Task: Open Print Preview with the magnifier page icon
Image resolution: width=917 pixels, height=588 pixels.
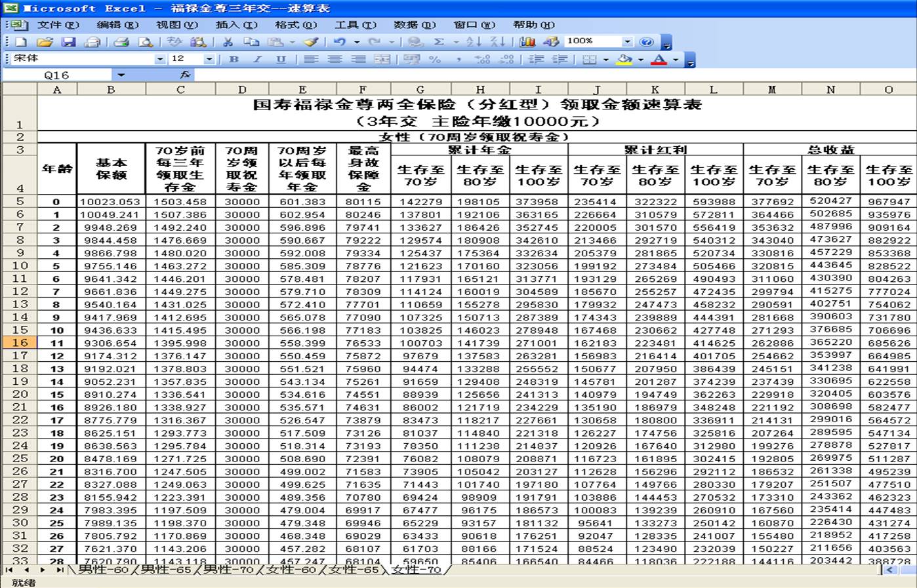Action: [x=145, y=42]
